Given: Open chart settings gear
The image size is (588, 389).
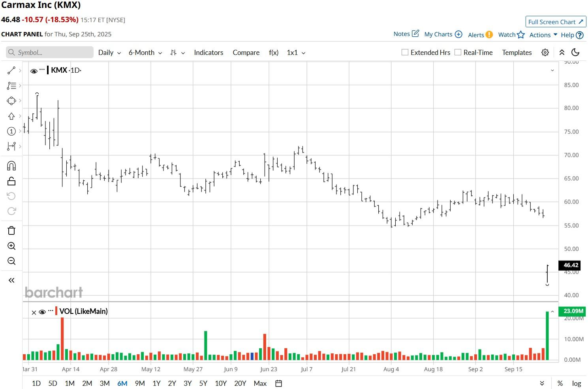Looking at the screenshot, I should [x=545, y=53].
